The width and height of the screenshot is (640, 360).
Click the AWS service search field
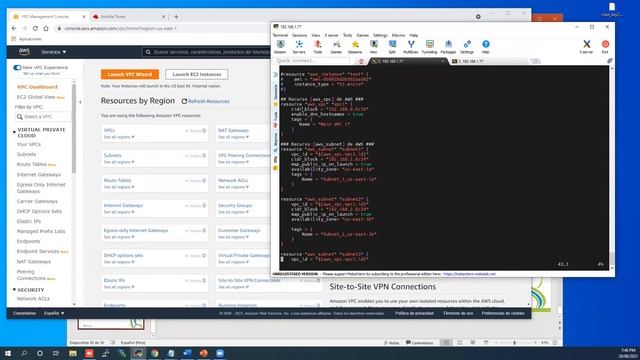pos(207,52)
